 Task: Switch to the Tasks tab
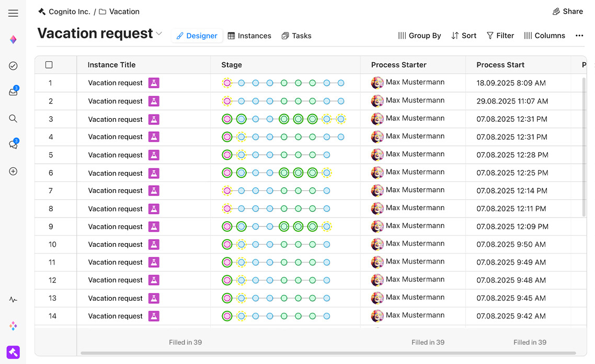coord(296,36)
